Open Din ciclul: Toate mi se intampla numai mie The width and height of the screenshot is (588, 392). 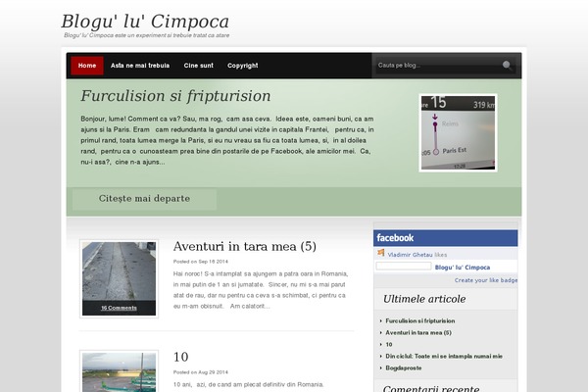click(444, 357)
